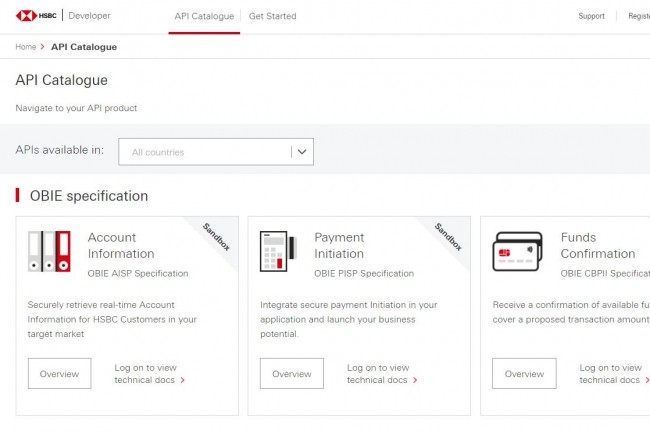Open the APIs available in country selector

tap(216, 152)
